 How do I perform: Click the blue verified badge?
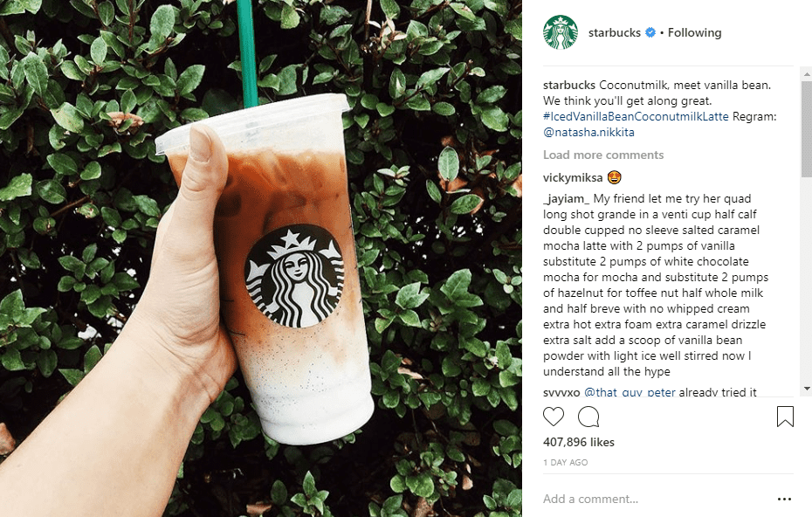tap(650, 32)
